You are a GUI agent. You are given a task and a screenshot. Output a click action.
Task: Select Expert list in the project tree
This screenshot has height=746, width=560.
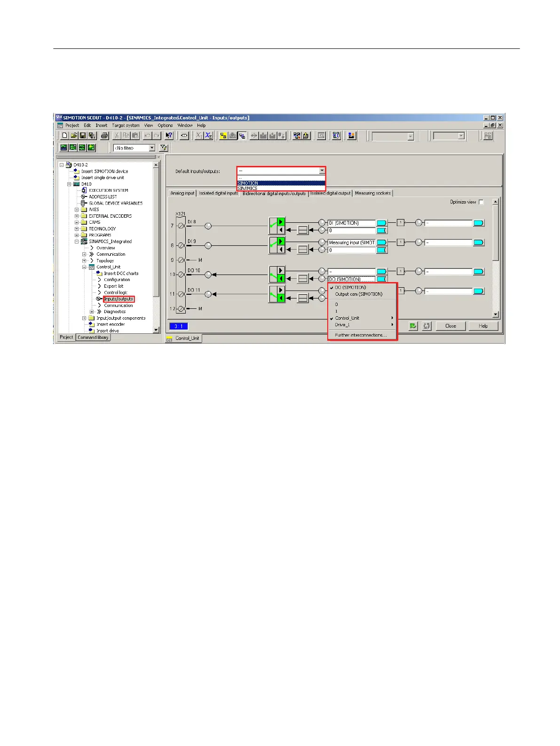pyautogui.click(x=113, y=286)
